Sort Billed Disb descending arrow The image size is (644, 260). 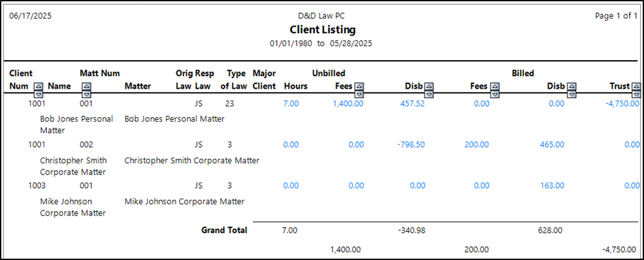click(x=571, y=94)
